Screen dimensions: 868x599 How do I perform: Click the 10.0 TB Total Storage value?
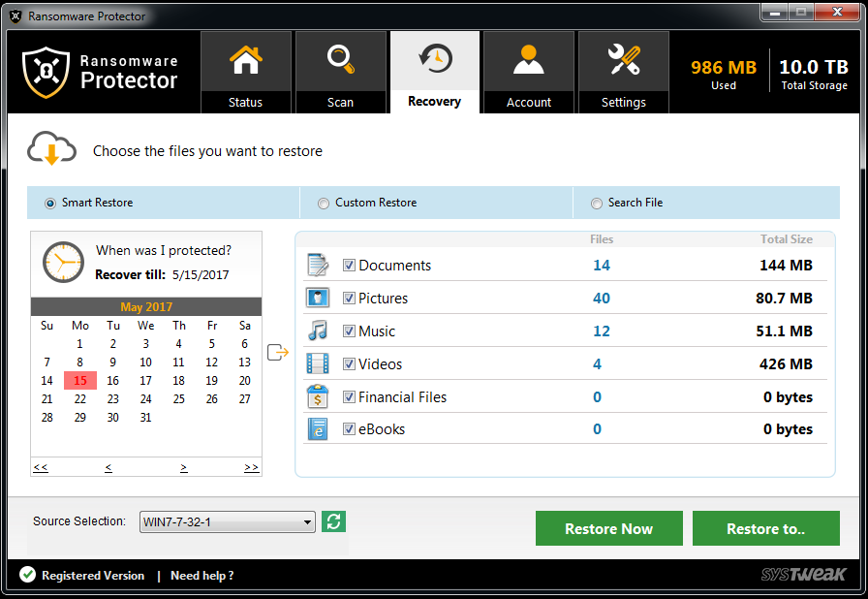point(814,67)
